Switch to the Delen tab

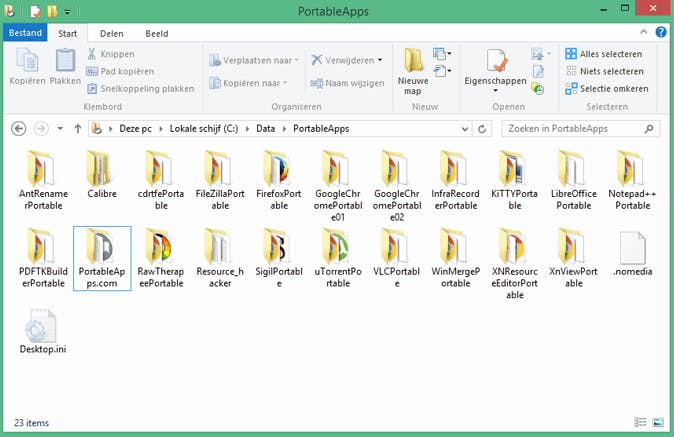point(111,34)
